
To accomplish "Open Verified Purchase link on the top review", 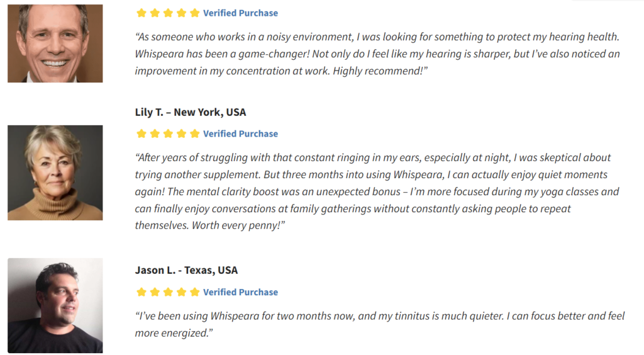I will (x=240, y=13).
